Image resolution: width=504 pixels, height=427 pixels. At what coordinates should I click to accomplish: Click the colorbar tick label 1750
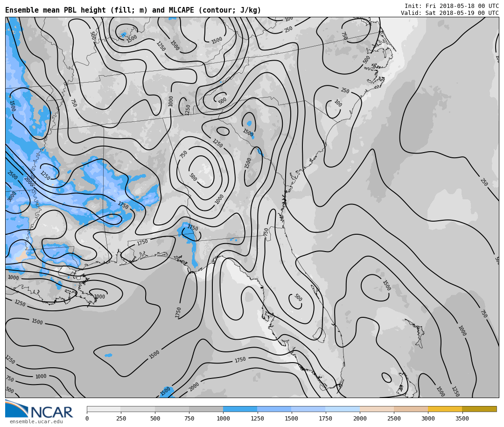(x=326, y=418)
